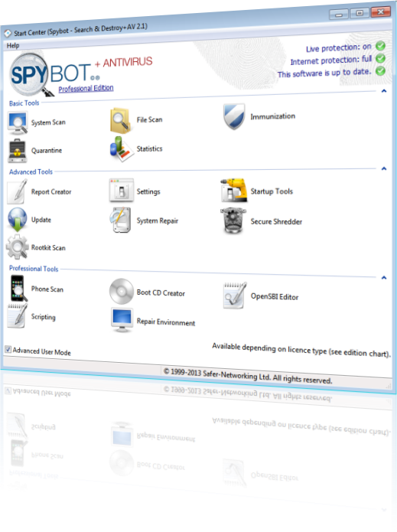Open Quarantine briefcase icon

pyautogui.click(x=18, y=151)
